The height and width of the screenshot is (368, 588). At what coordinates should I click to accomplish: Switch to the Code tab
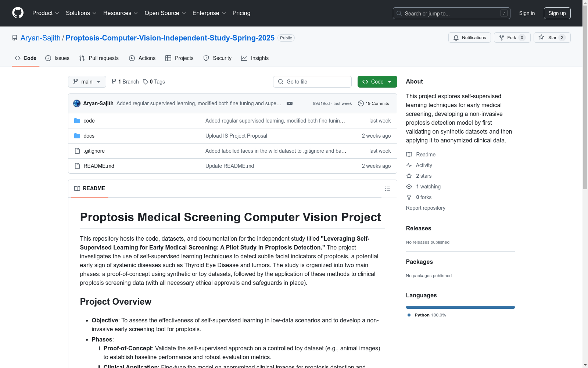25,58
